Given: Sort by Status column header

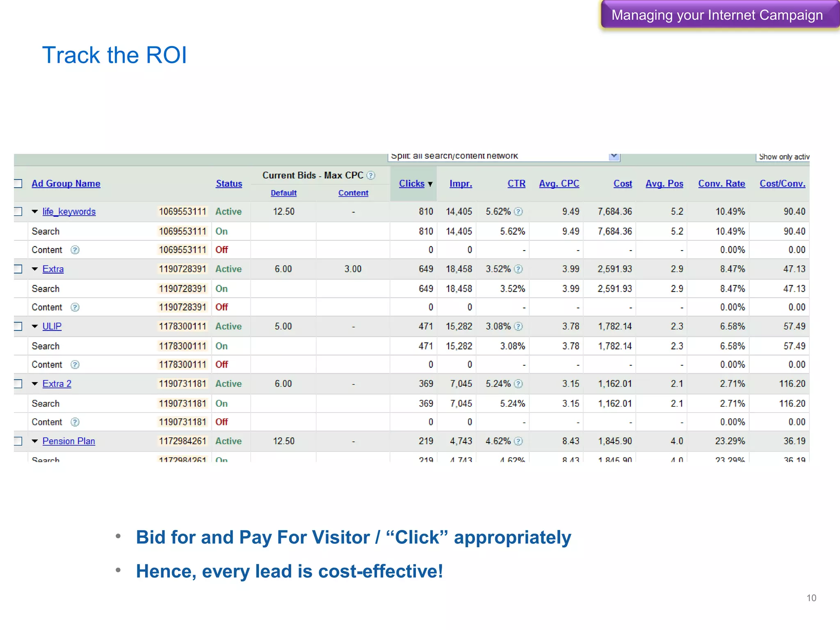Looking at the screenshot, I should (229, 184).
